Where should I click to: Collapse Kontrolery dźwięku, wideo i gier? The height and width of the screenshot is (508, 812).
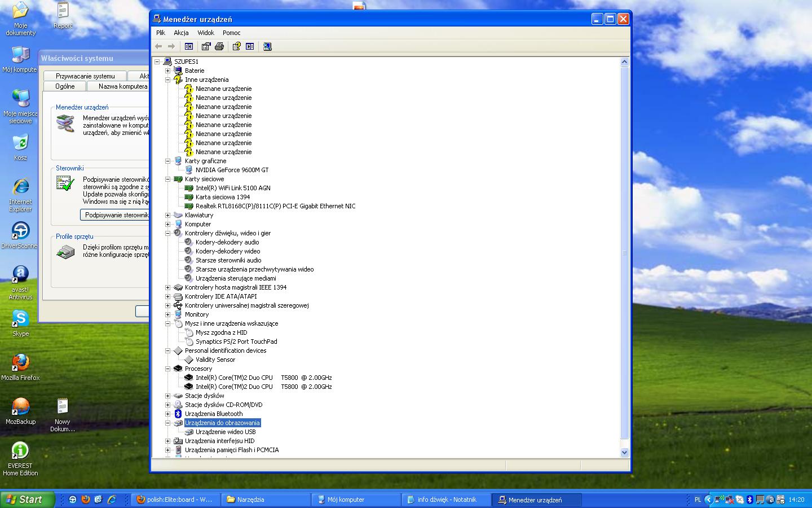(167, 233)
